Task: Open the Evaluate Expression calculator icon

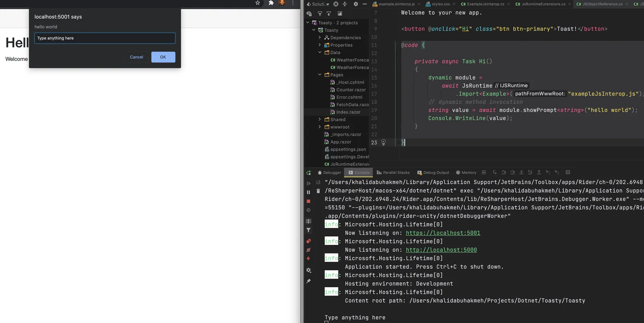Action: 568,172
